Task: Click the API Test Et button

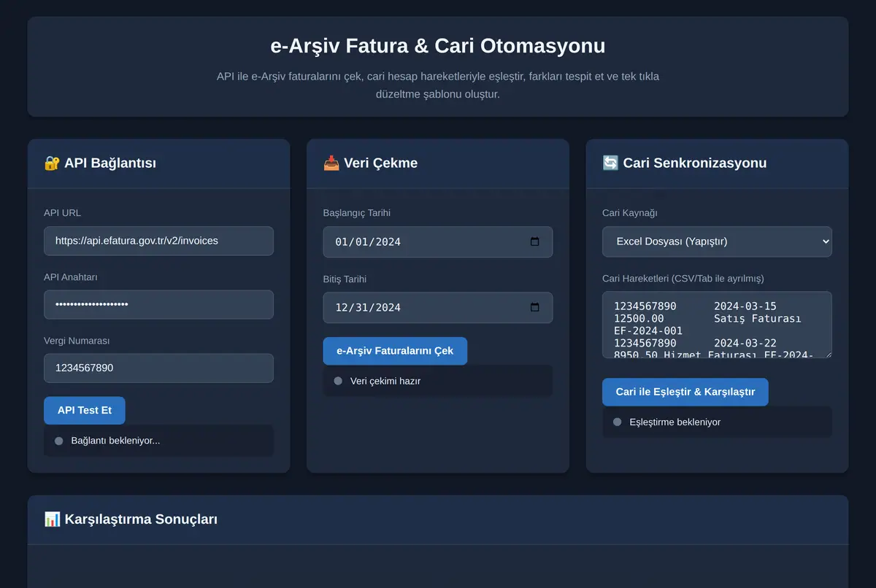Action: click(85, 410)
